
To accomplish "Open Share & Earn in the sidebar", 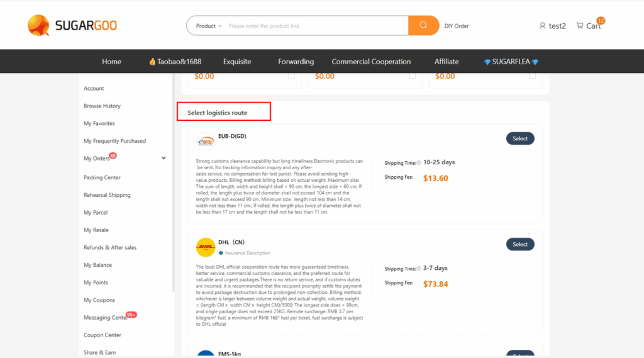I will [x=100, y=353].
